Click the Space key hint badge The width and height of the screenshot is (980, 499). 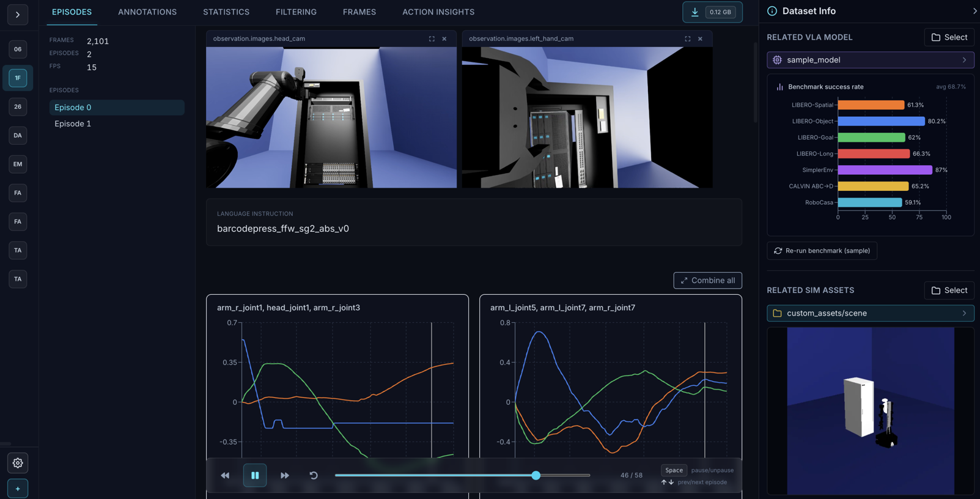point(674,470)
